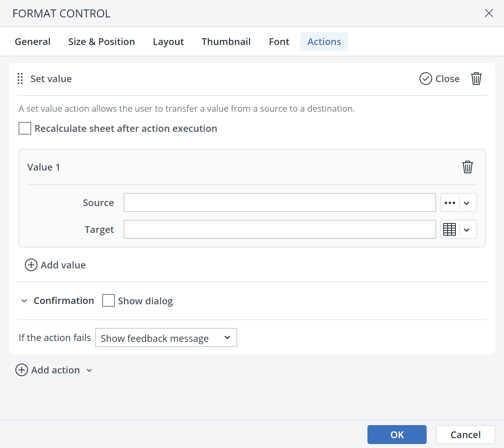Enable Recalculate sheet after action execution
Screen dimensions: 504x448
tap(25, 128)
